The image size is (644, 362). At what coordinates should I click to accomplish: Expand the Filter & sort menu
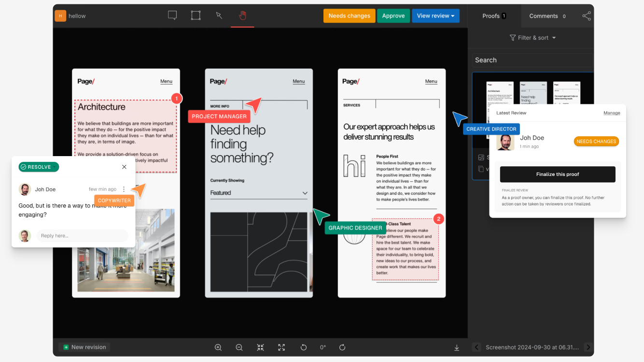[533, 38]
